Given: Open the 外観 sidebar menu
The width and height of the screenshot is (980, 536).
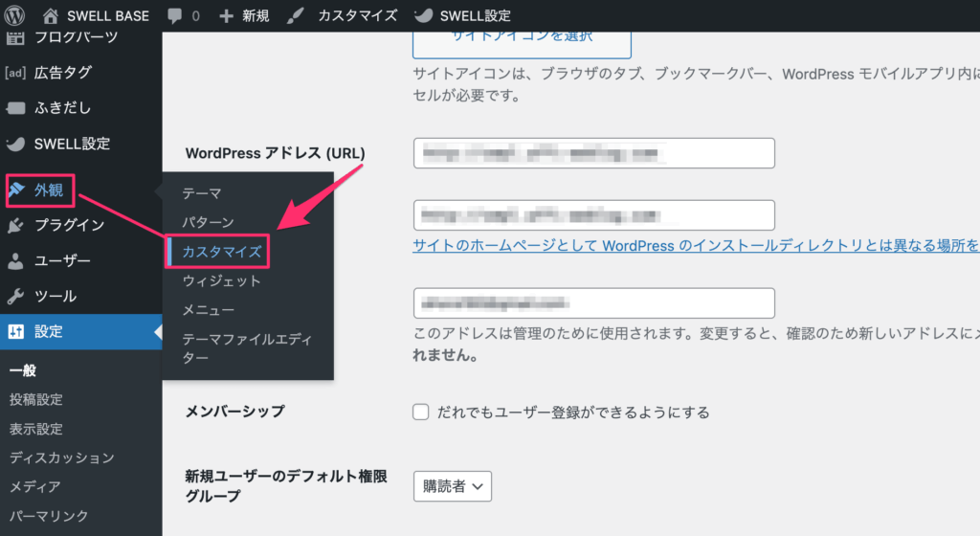Looking at the screenshot, I should point(49,190).
